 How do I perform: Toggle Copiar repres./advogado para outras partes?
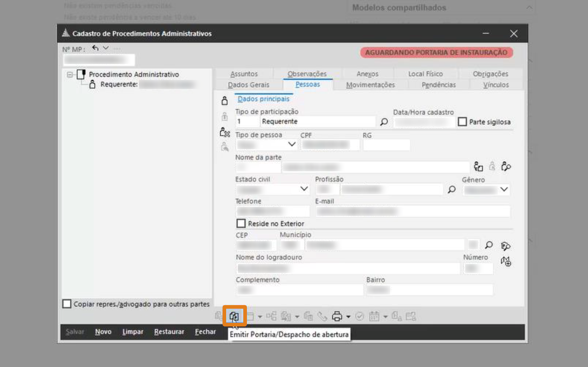click(67, 304)
